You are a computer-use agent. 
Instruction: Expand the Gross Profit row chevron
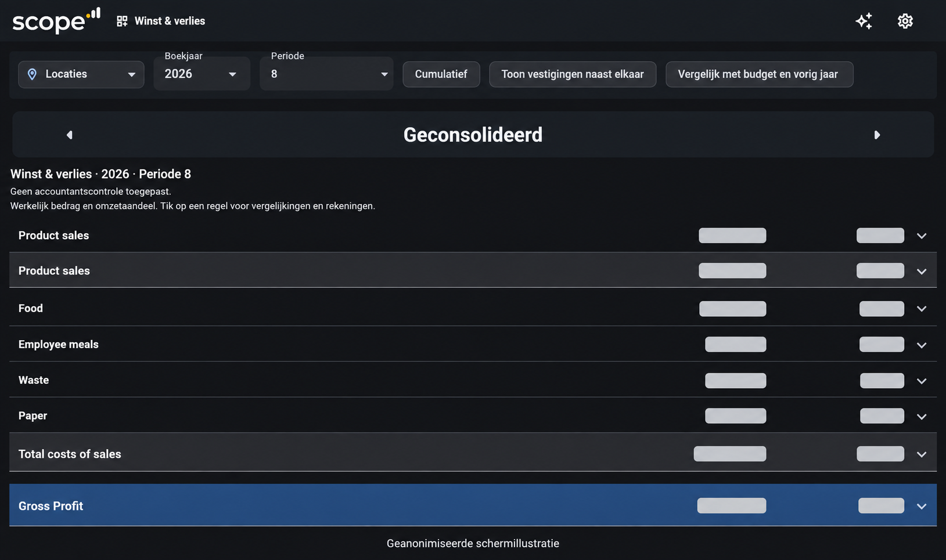tap(922, 506)
